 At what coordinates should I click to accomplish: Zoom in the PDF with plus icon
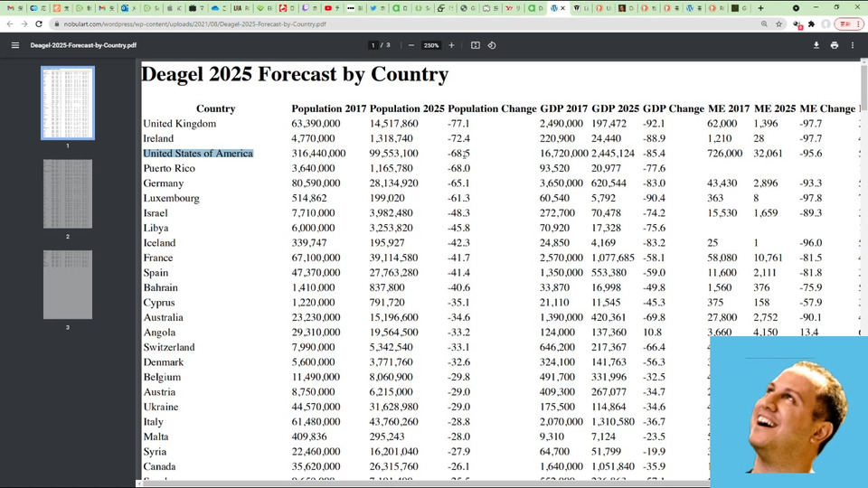coord(452,45)
